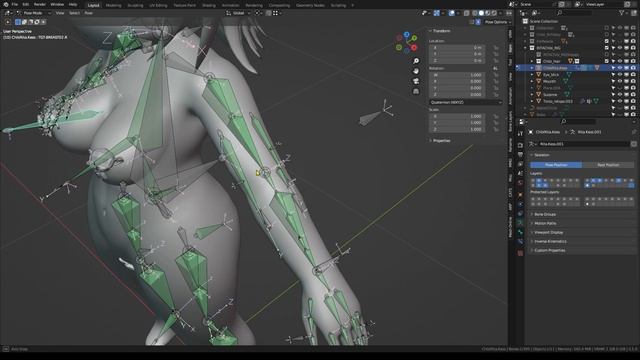Click the blue Z axis on navigation gizmo
This screenshot has height=360, width=640.
click(407, 35)
